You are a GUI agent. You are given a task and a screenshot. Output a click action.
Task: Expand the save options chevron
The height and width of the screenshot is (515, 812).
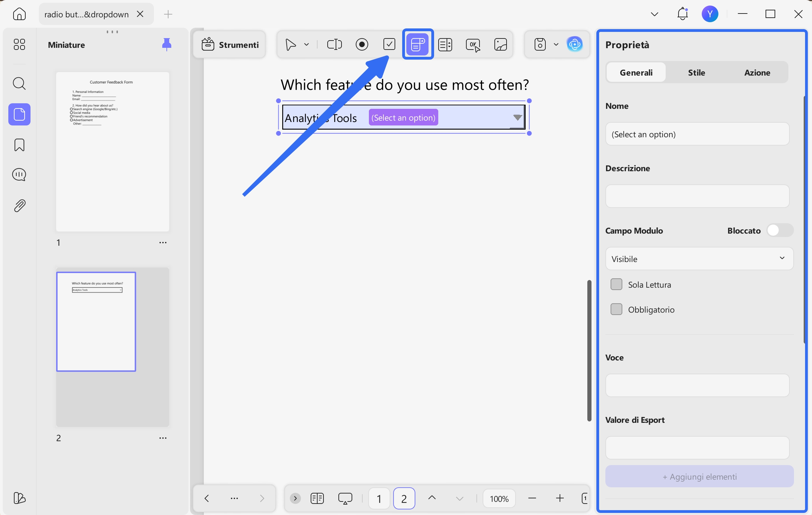556,44
